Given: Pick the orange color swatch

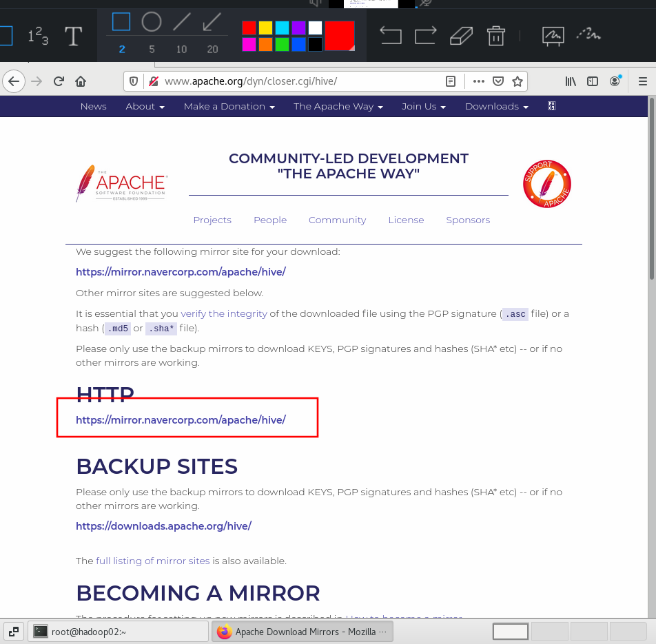Looking at the screenshot, I should click(x=265, y=44).
